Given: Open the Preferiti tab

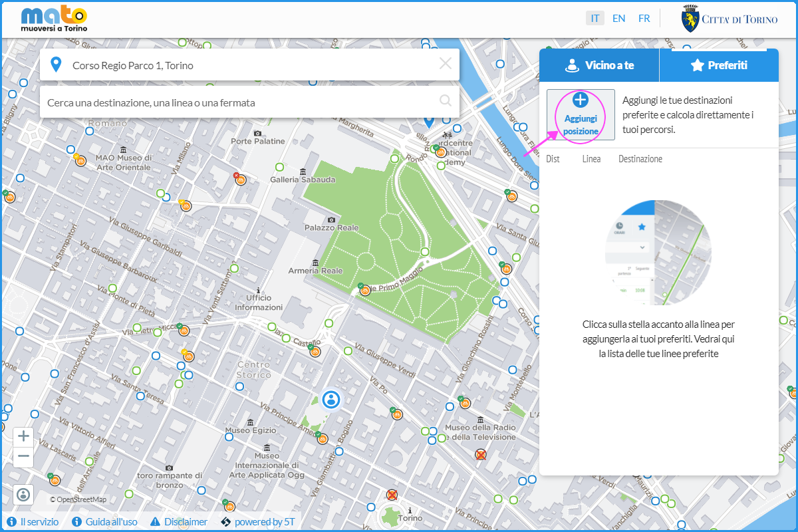Looking at the screenshot, I should pyautogui.click(x=718, y=65).
